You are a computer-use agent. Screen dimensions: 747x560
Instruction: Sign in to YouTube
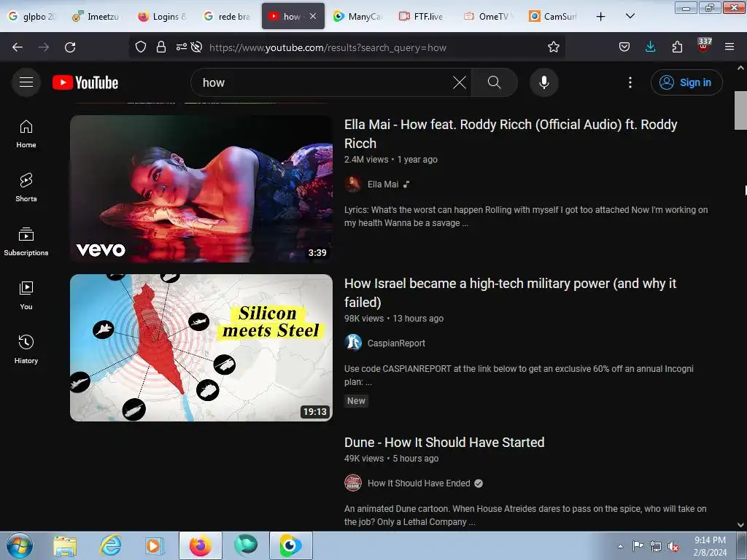(686, 82)
